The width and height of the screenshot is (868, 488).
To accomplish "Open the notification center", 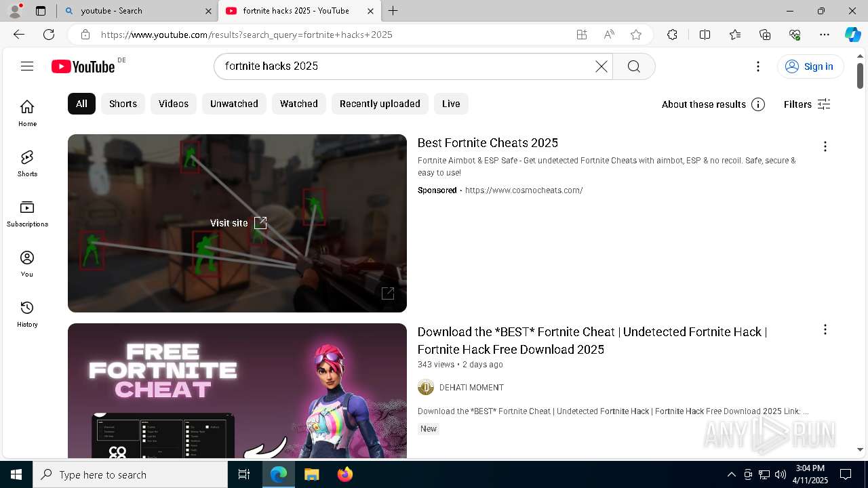I will tap(846, 474).
